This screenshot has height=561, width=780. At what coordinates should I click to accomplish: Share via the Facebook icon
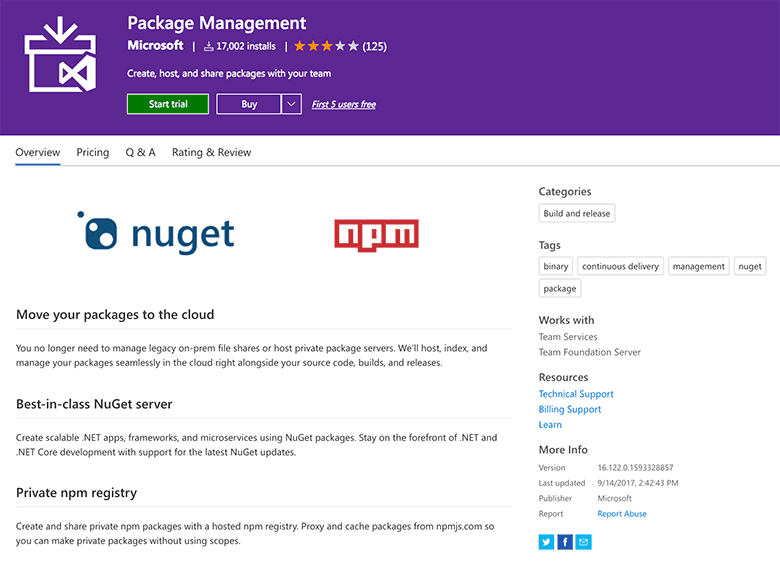pos(565,542)
